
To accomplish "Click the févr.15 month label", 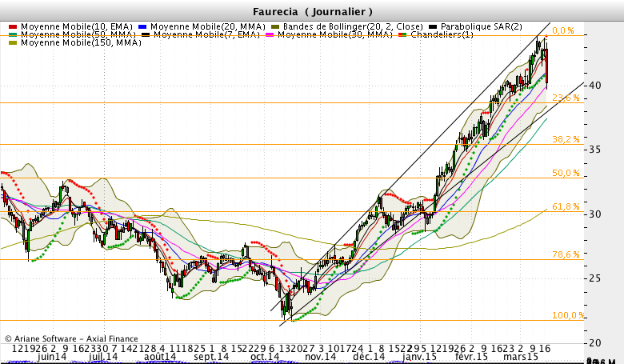I will pyautogui.click(x=471, y=357).
